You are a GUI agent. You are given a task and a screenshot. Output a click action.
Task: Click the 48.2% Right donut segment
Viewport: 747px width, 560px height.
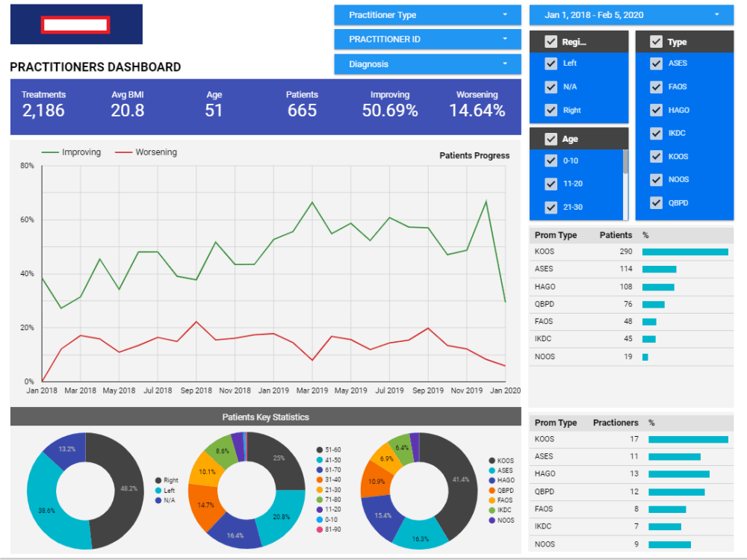128,488
